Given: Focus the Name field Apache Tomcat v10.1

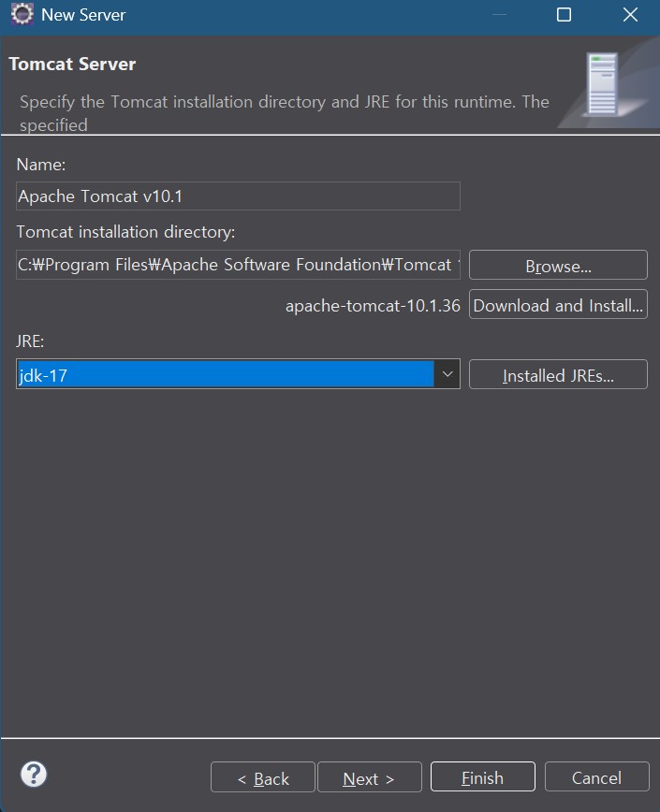Looking at the screenshot, I should click(x=238, y=196).
